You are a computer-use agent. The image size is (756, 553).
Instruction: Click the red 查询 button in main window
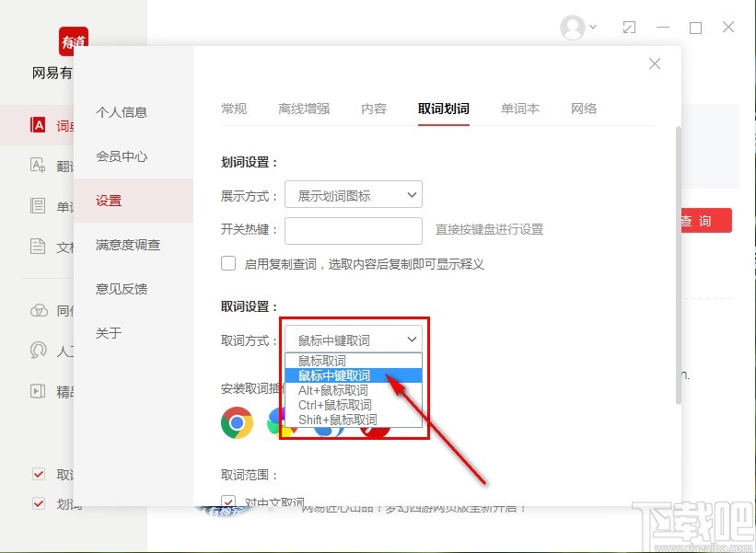704,221
